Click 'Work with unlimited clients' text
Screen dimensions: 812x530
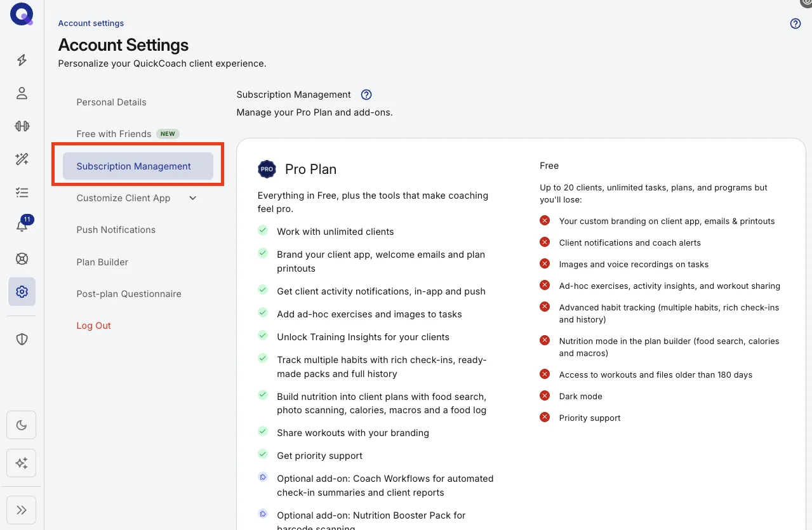point(335,232)
